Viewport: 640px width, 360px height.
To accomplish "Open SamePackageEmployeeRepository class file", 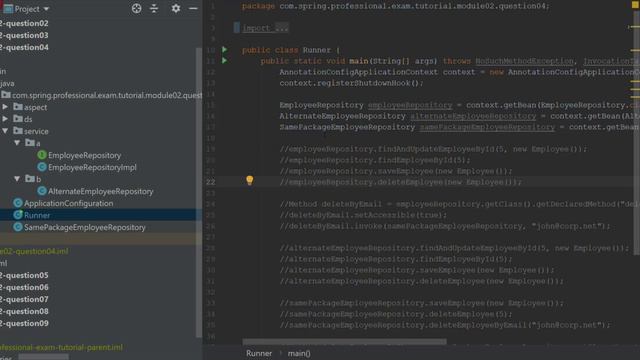I will (x=84, y=227).
